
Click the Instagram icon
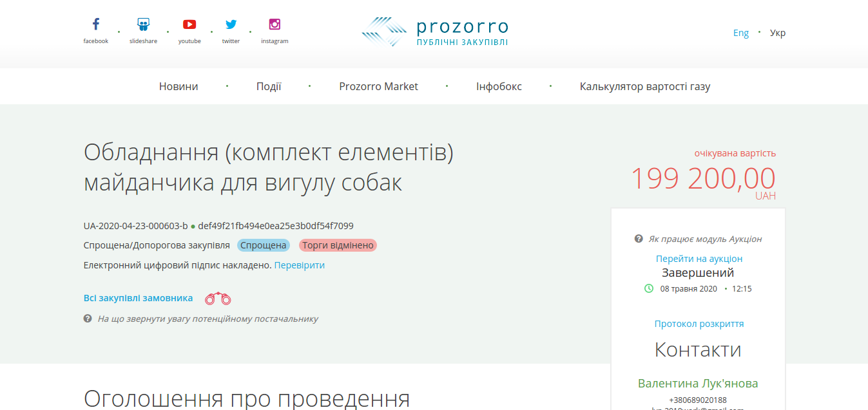pos(275,25)
